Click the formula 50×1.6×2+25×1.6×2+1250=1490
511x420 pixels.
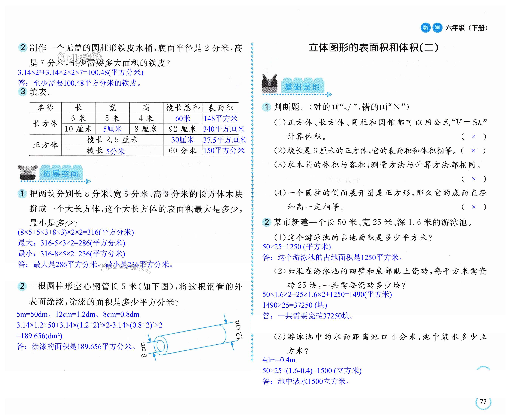[x=327, y=294]
